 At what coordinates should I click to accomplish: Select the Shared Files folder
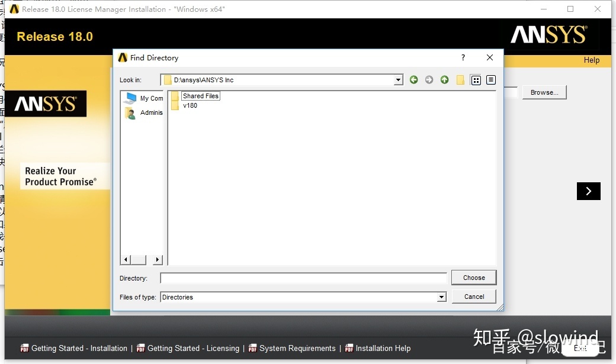pos(196,96)
